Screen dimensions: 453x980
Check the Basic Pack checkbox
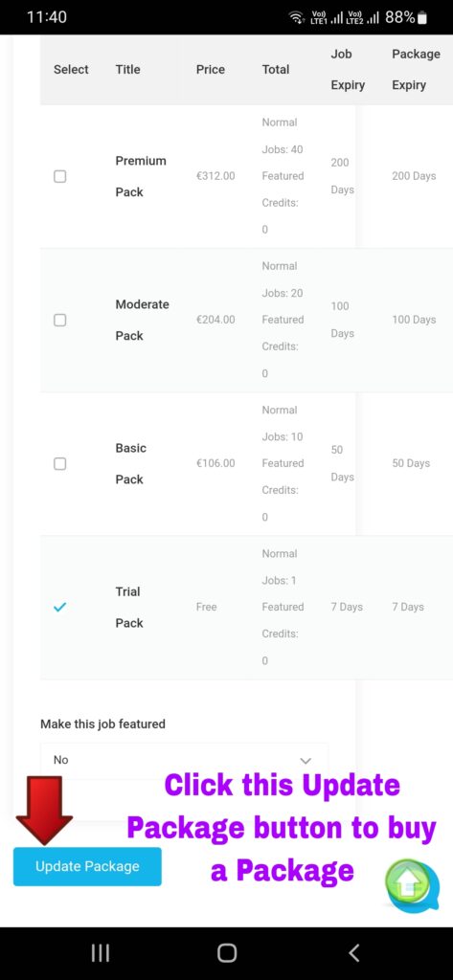(x=59, y=464)
